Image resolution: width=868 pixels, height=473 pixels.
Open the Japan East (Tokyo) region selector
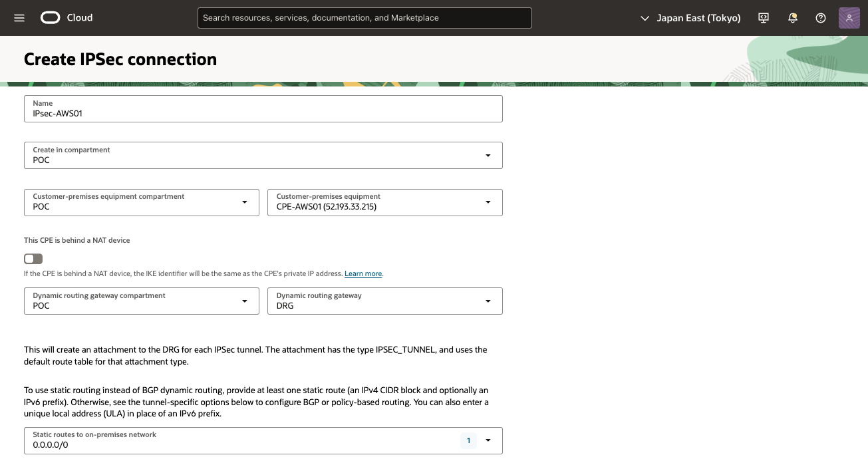[690, 18]
